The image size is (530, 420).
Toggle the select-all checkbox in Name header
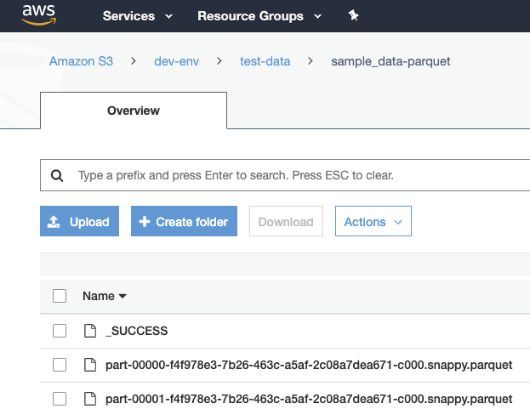click(x=60, y=296)
